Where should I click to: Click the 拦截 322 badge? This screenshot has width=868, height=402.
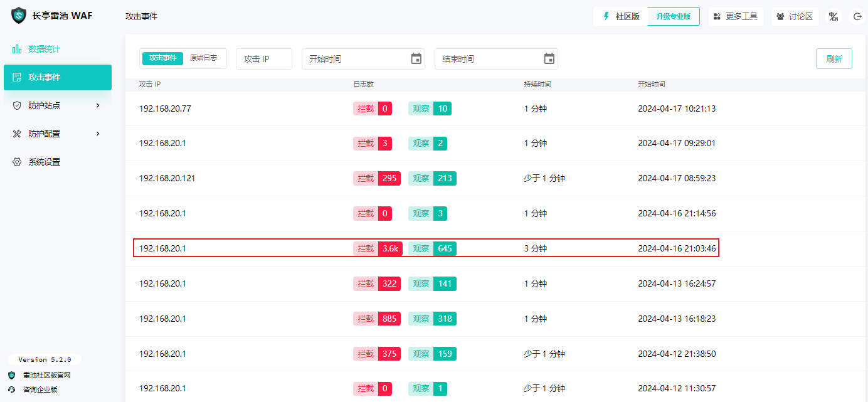click(x=376, y=283)
